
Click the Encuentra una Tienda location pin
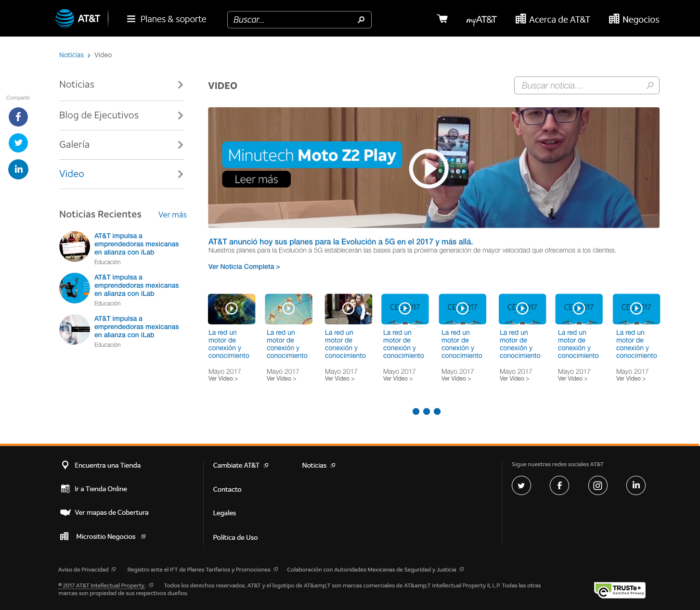point(65,465)
